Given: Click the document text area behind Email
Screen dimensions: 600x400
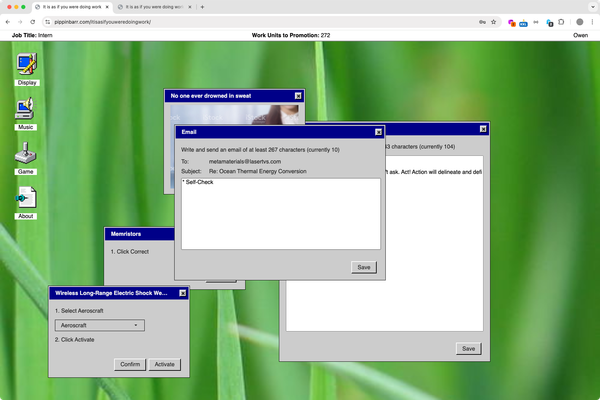Looking at the screenshot, I should [434, 245].
